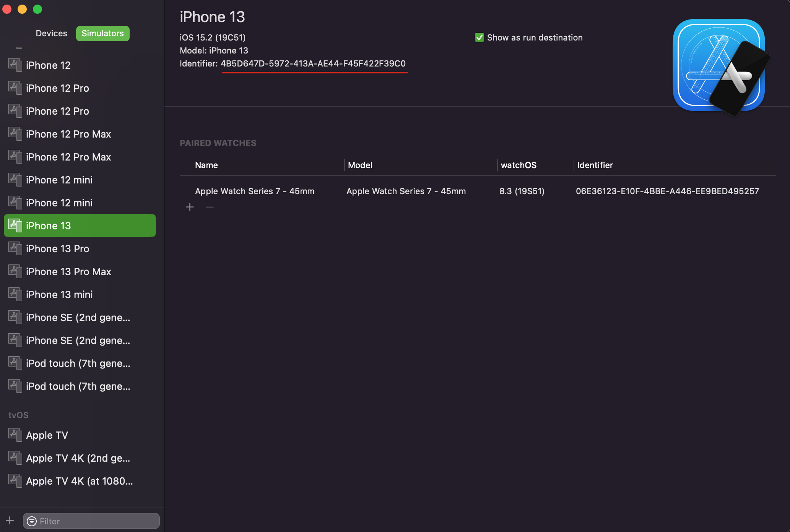Image resolution: width=790 pixels, height=532 pixels.
Task: Click the Apple TV simulator icon
Action: 15,435
